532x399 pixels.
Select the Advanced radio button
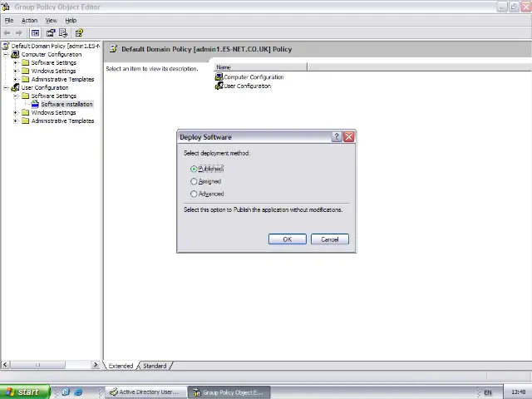pos(194,194)
